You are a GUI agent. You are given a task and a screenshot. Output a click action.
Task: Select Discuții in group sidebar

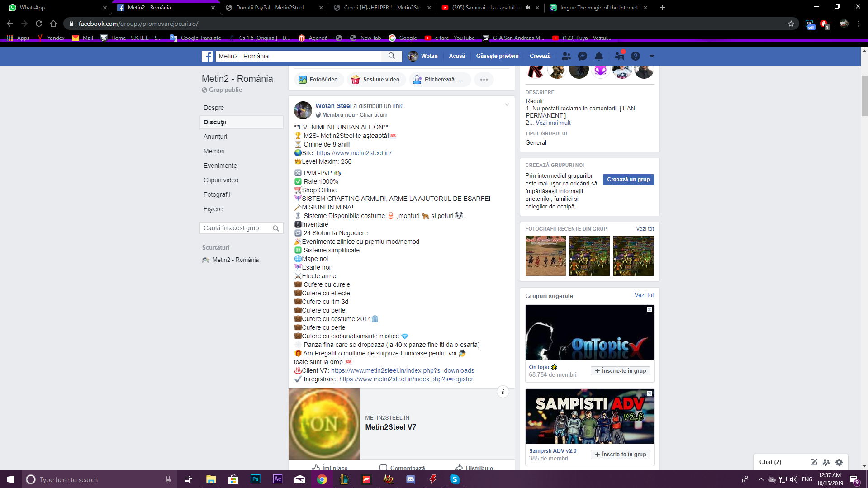[242, 122]
